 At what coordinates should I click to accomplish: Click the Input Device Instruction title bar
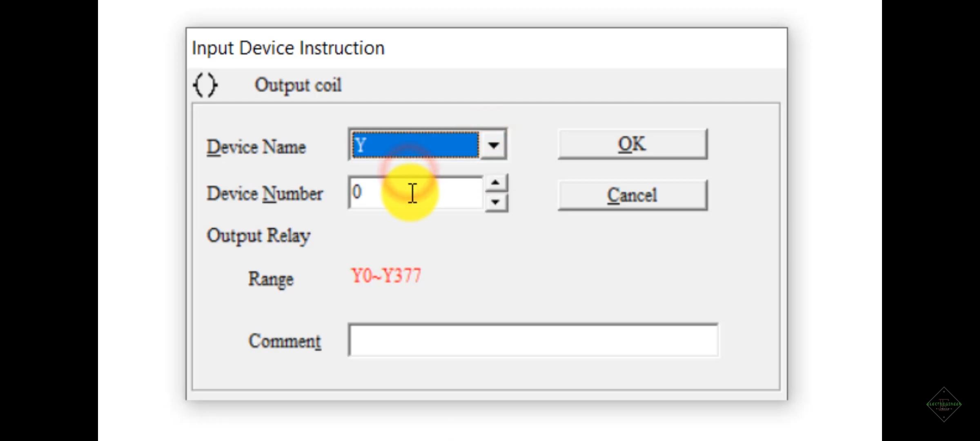point(486,48)
